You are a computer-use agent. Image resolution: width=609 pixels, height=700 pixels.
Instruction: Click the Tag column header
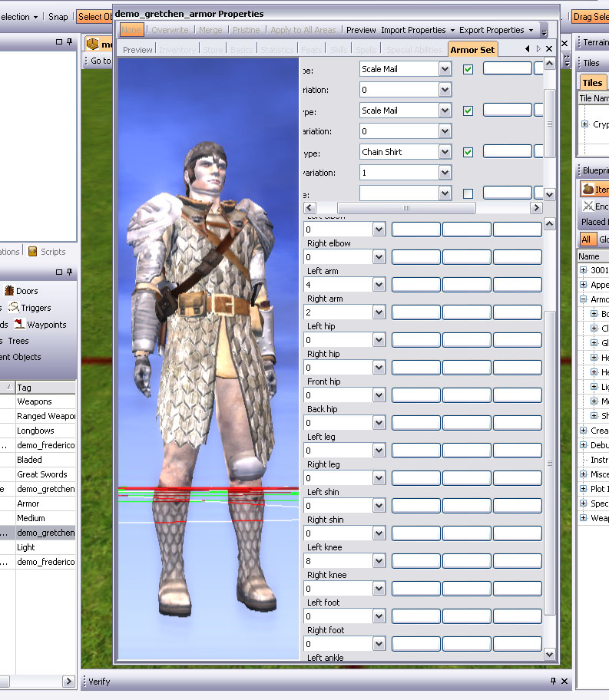45,388
